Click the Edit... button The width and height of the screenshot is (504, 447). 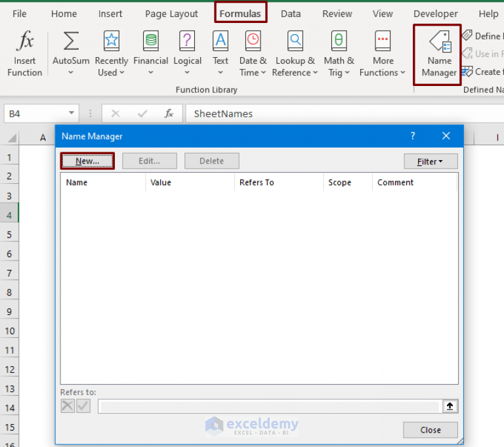pyautogui.click(x=150, y=161)
